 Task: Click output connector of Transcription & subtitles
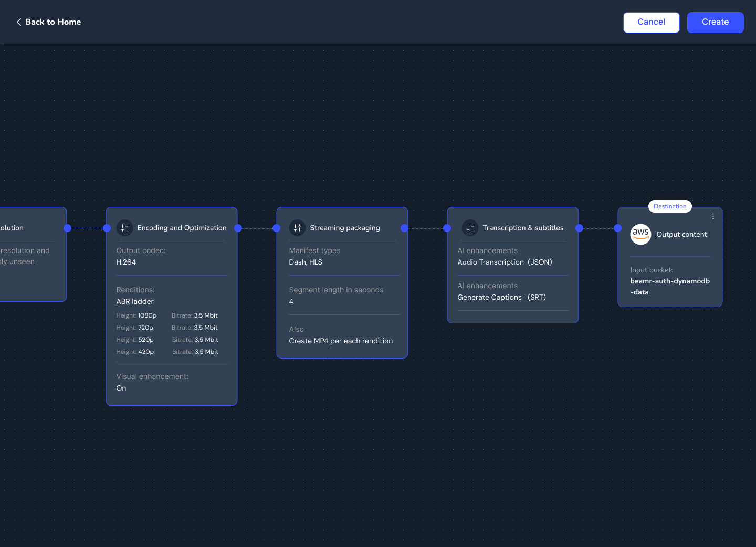579,228
